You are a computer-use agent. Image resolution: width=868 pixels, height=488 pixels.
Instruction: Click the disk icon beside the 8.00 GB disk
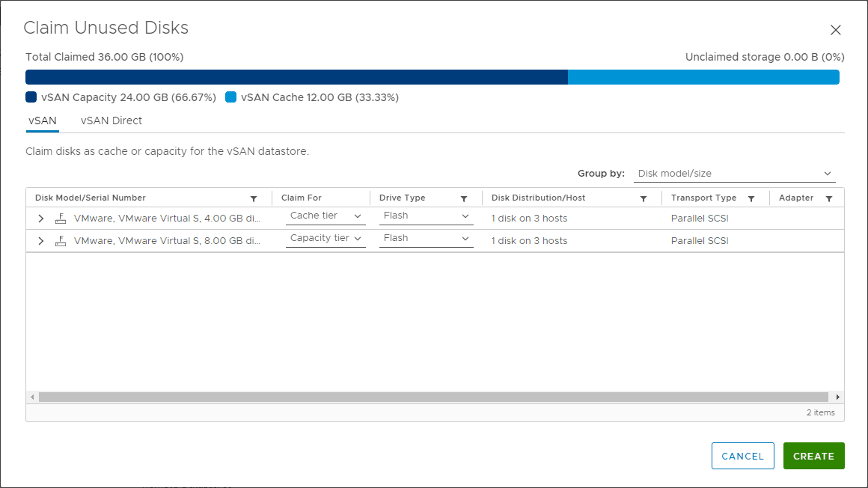pyautogui.click(x=61, y=240)
